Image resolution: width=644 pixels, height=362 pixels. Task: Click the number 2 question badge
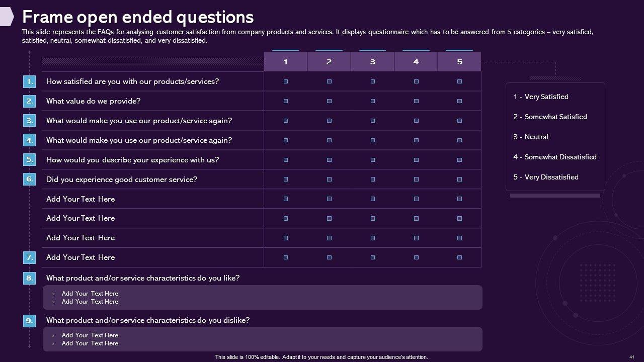pos(30,101)
